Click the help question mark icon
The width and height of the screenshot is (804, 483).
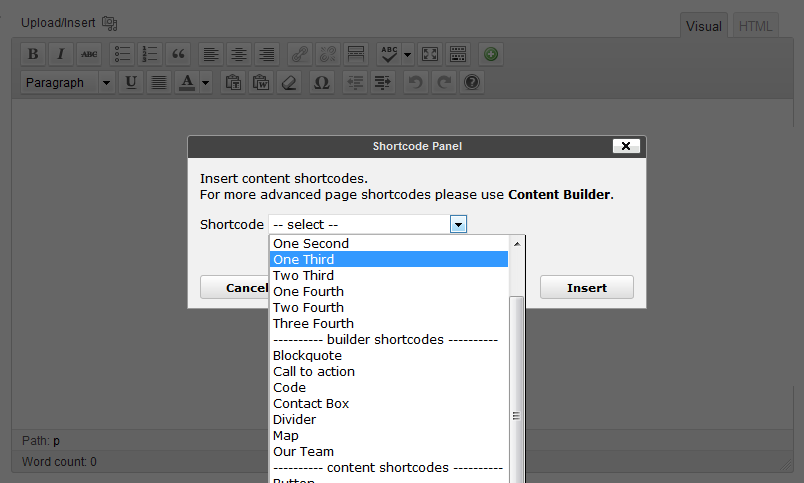[x=472, y=83]
